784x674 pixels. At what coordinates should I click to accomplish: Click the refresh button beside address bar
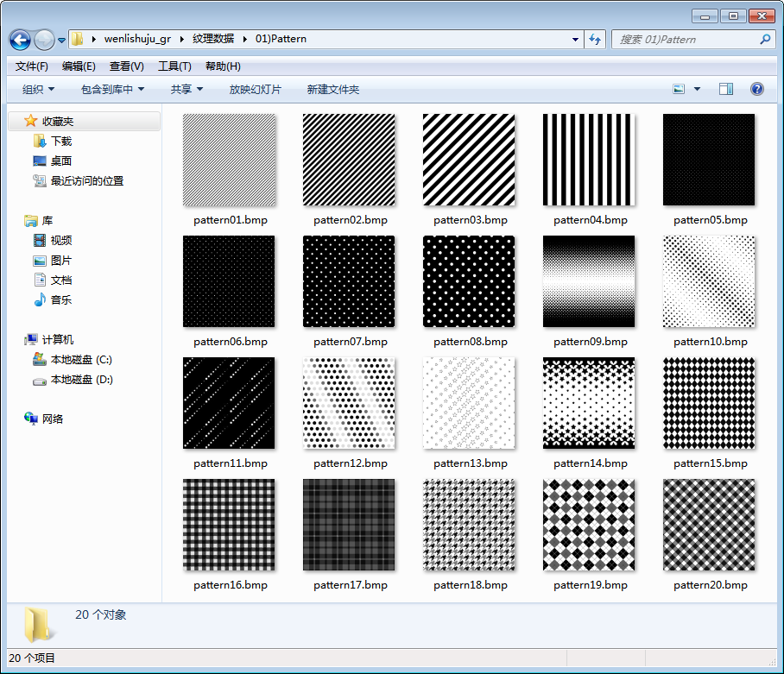click(x=595, y=40)
